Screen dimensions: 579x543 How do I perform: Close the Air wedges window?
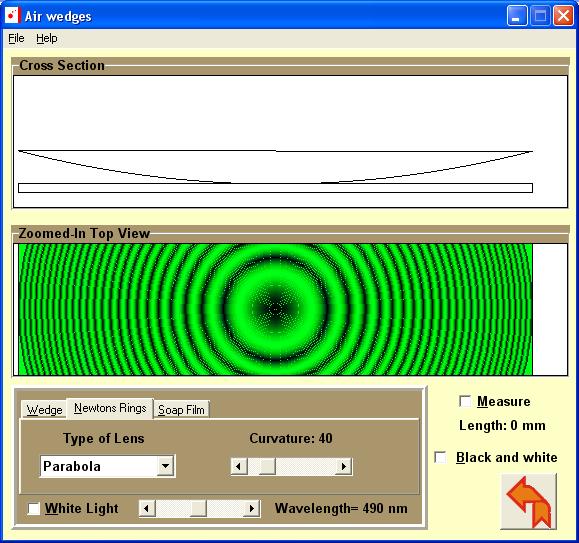point(563,16)
